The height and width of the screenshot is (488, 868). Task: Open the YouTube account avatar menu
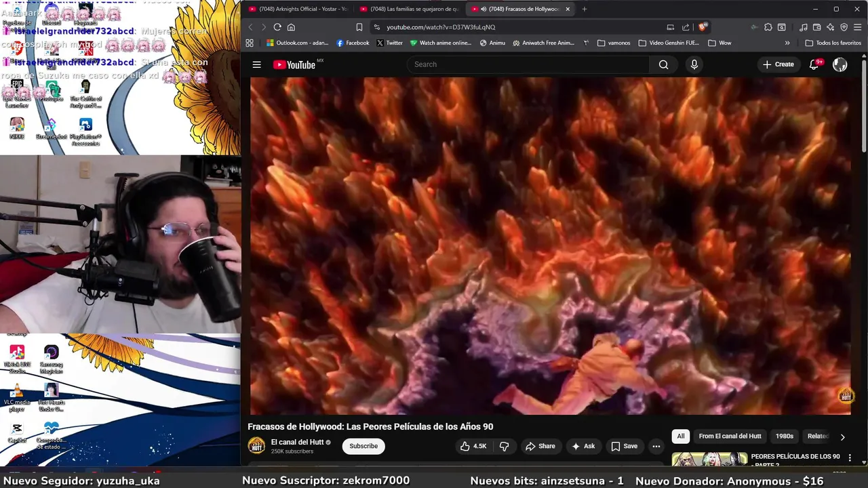pos(840,64)
